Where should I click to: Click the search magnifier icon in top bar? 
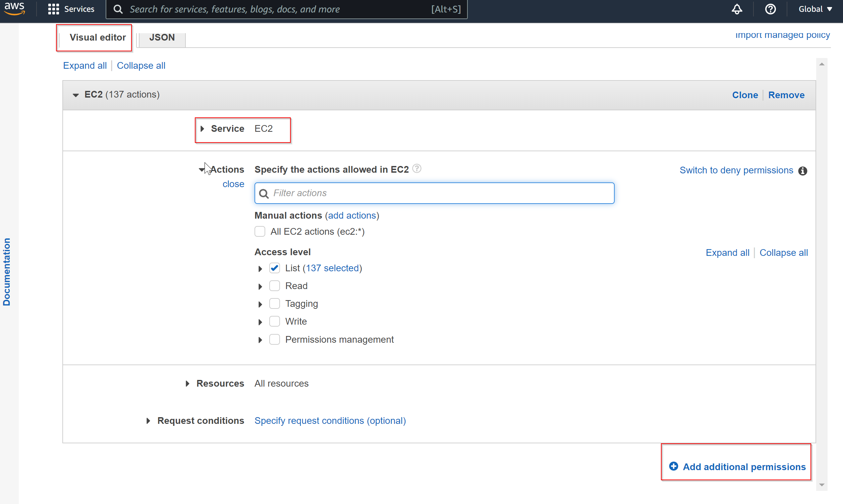117,9
